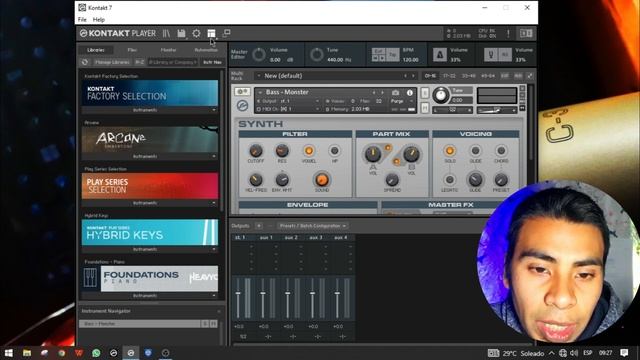
Task: Adjust the aux 1 output fader
Action: [x=263, y=294]
